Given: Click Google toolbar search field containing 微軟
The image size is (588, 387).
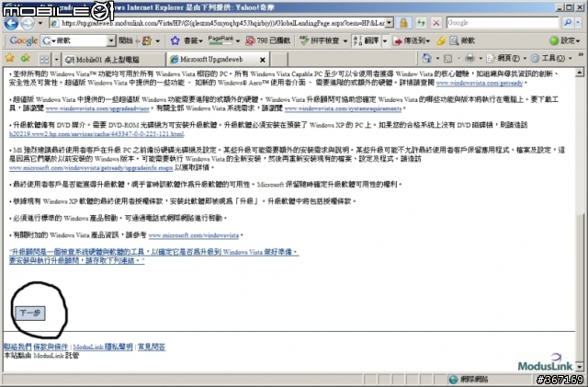Looking at the screenshot, I should pos(73,40).
